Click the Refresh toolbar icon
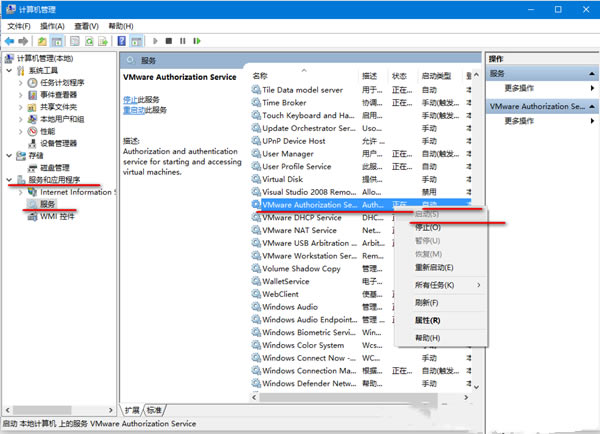This screenshot has height=434, width=600. tap(89, 41)
